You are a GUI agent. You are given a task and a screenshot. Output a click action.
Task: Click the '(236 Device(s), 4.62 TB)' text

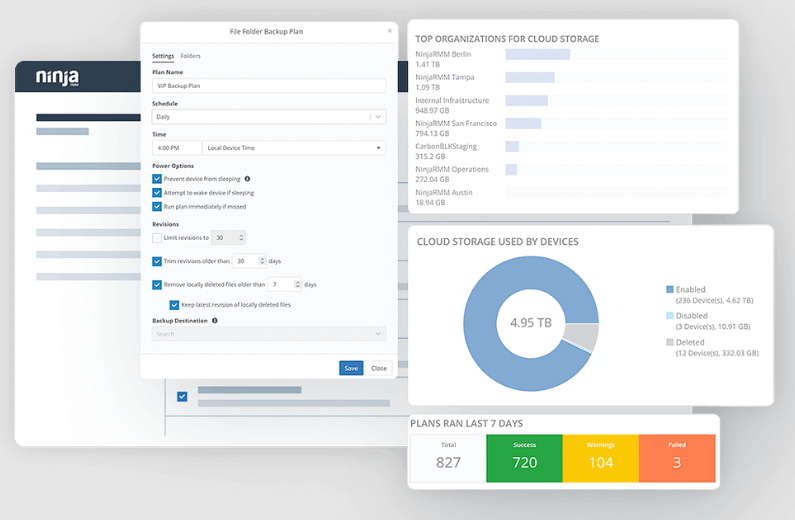pyautogui.click(x=714, y=300)
